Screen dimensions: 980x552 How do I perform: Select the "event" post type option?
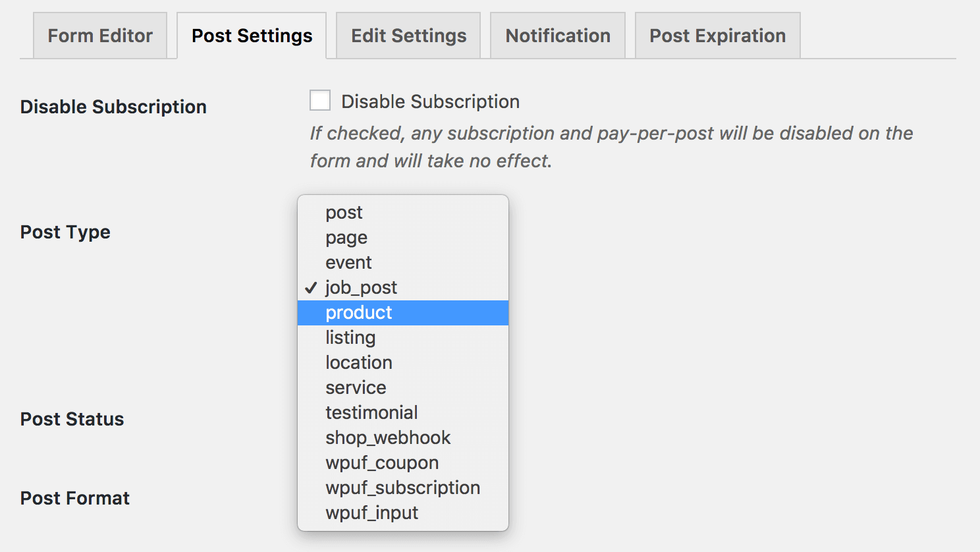point(348,262)
